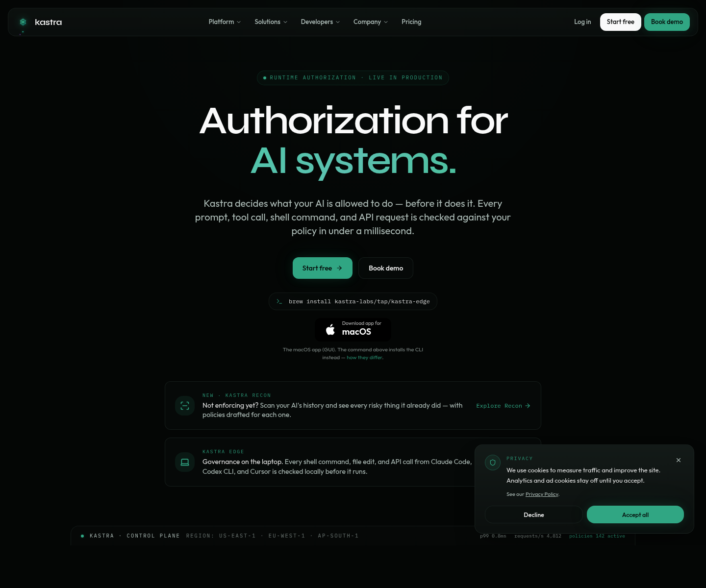Decline cookies

click(534, 515)
